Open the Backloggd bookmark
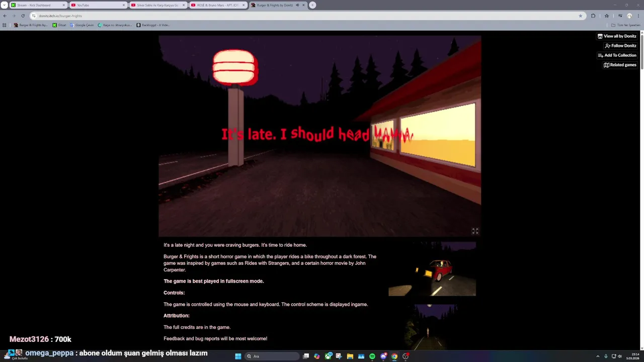Viewport: 644px width, 362px height. (x=153, y=25)
